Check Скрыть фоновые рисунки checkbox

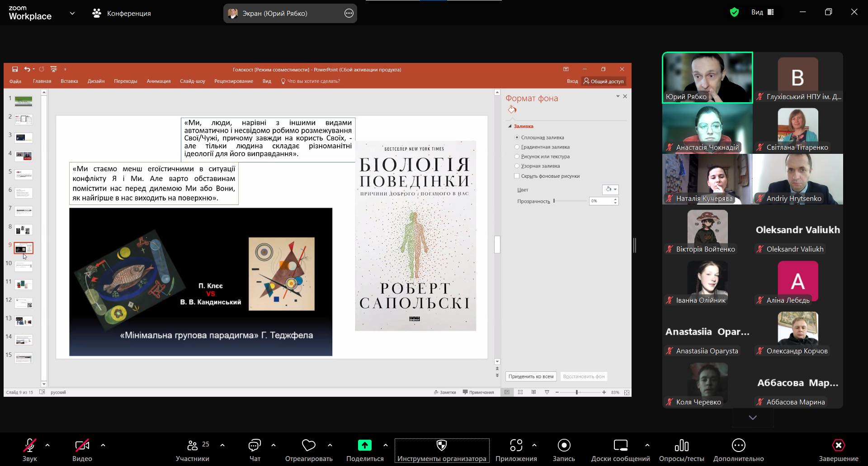(x=517, y=176)
